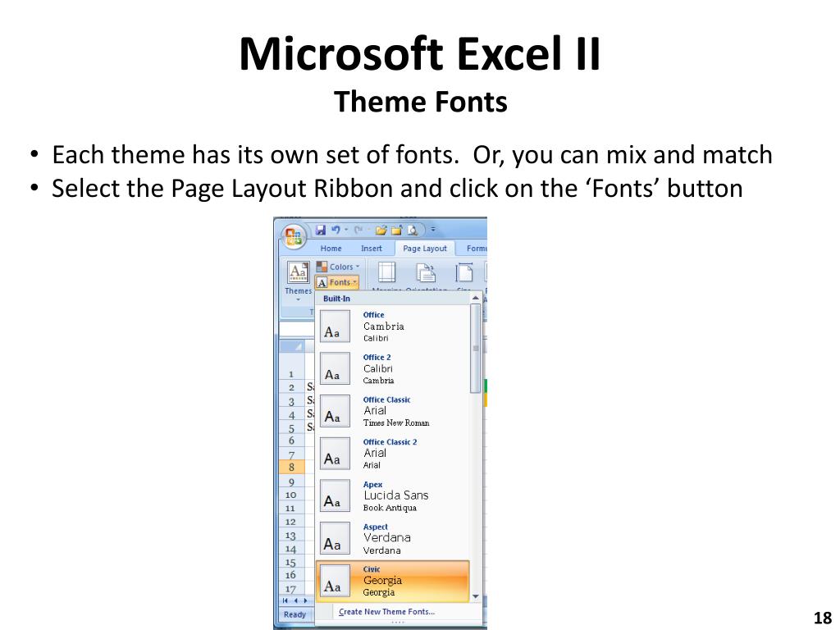
Task: Select the Aspect Verdana font set
Action: click(x=393, y=538)
